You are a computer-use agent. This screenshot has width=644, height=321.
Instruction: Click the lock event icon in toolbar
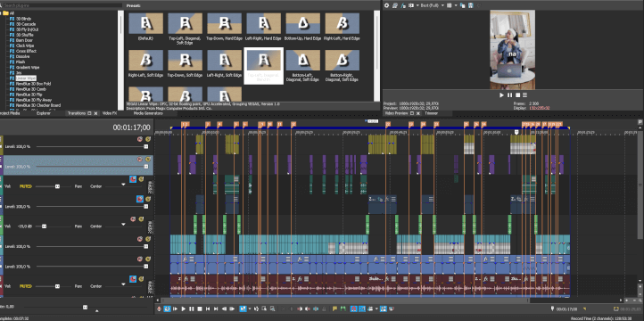tap(324, 309)
